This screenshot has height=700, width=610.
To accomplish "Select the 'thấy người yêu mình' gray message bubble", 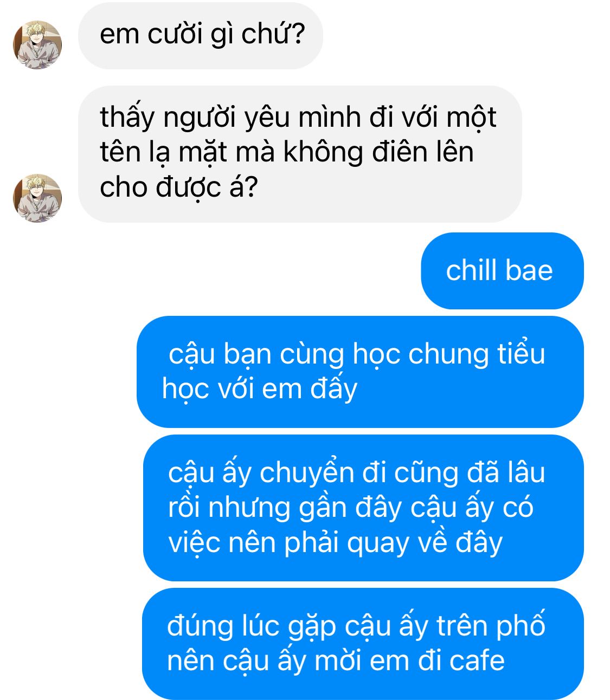I will pyautogui.click(x=300, y=154).
